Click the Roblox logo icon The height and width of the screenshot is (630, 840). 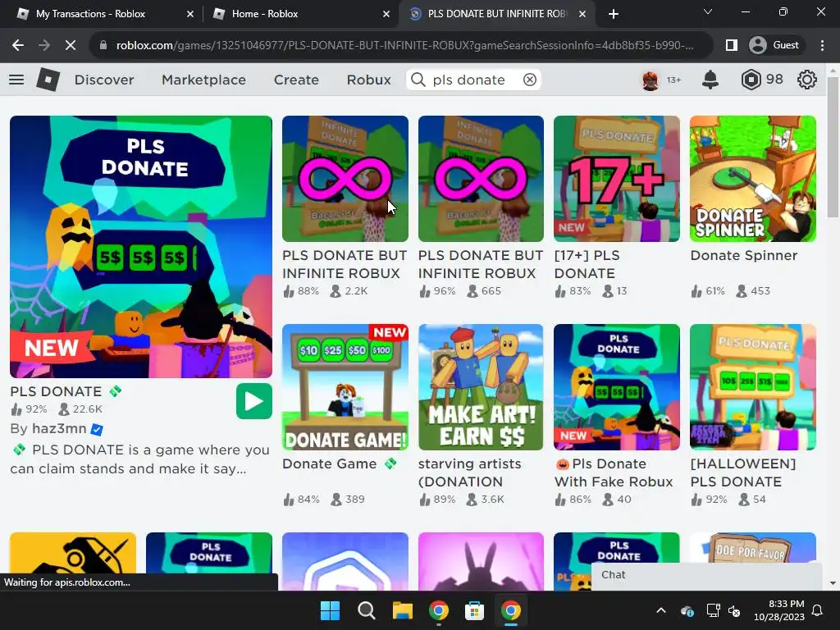click(x=48, y=80)
